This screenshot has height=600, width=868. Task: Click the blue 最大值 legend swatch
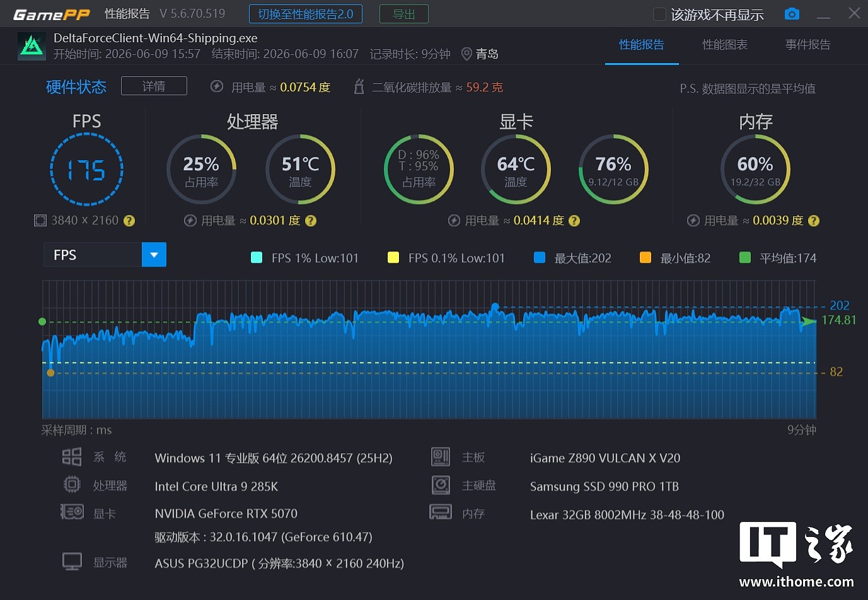click(x=540, y=257)
